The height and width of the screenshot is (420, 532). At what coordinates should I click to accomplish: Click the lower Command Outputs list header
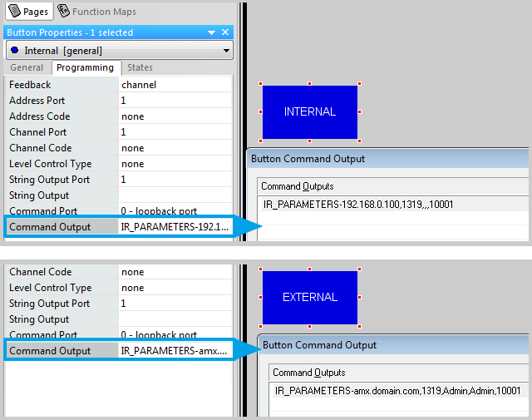399,373
